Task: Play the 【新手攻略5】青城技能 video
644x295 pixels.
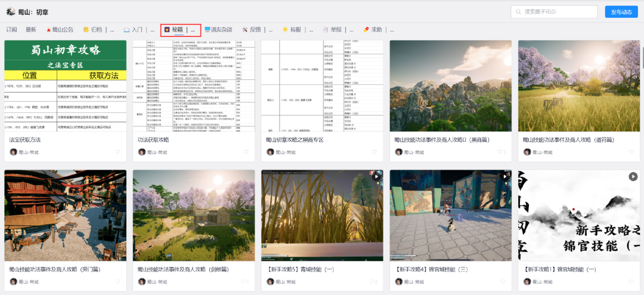Action: click(x=376, y=177)
